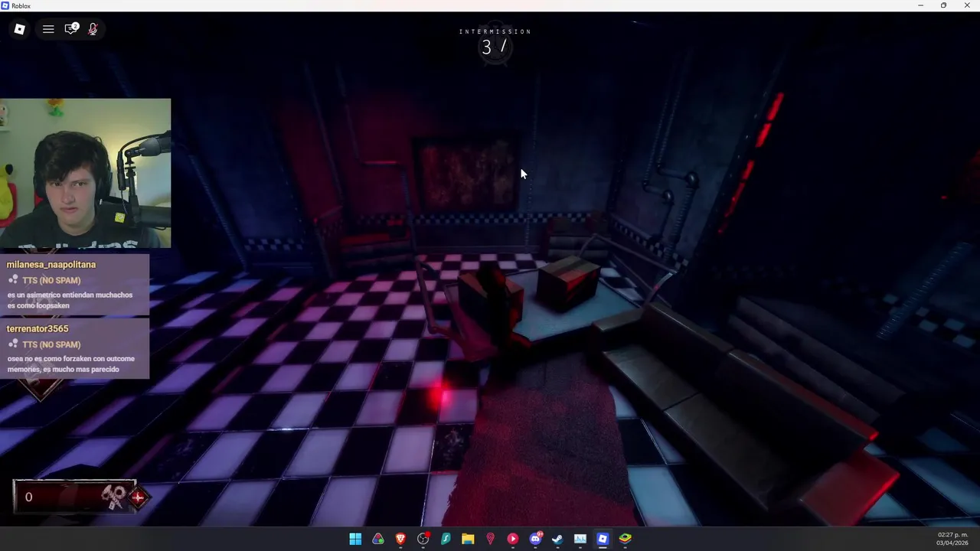Viewport: 980px width, 551px height.
Task: Open the clock and date in system tray
Action: click(952, 539)
